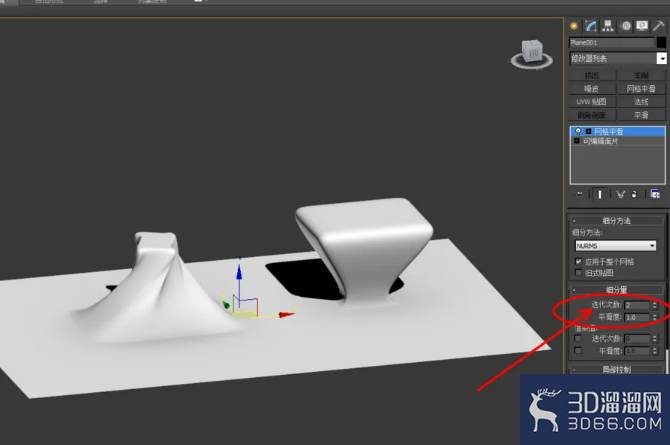Click the green Y axis gizmo arrow
Image resolution: width=670 pixels, height=445 pixels.
(226, 304)
